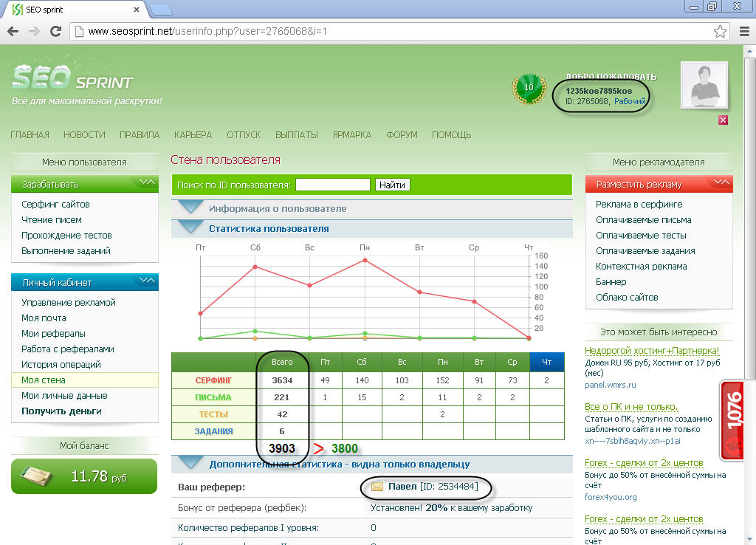Open the Баннер link
This screenshot has width=756, height=545.
611,281
